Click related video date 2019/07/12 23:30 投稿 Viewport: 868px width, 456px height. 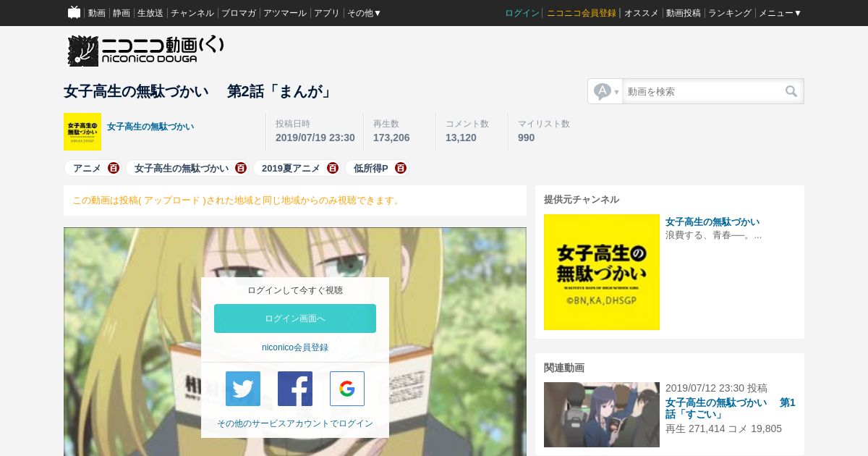point(716,388)
